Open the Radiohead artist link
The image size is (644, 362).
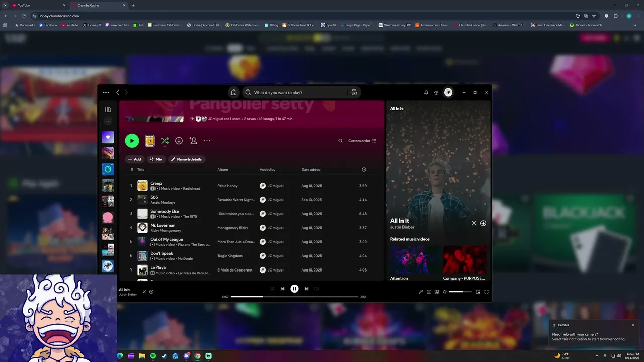pos(192,189)
